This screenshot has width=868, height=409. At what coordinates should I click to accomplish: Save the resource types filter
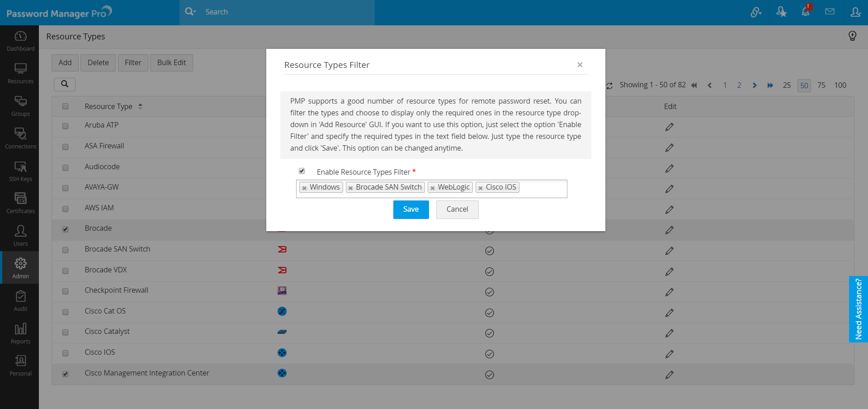(411, 209)
